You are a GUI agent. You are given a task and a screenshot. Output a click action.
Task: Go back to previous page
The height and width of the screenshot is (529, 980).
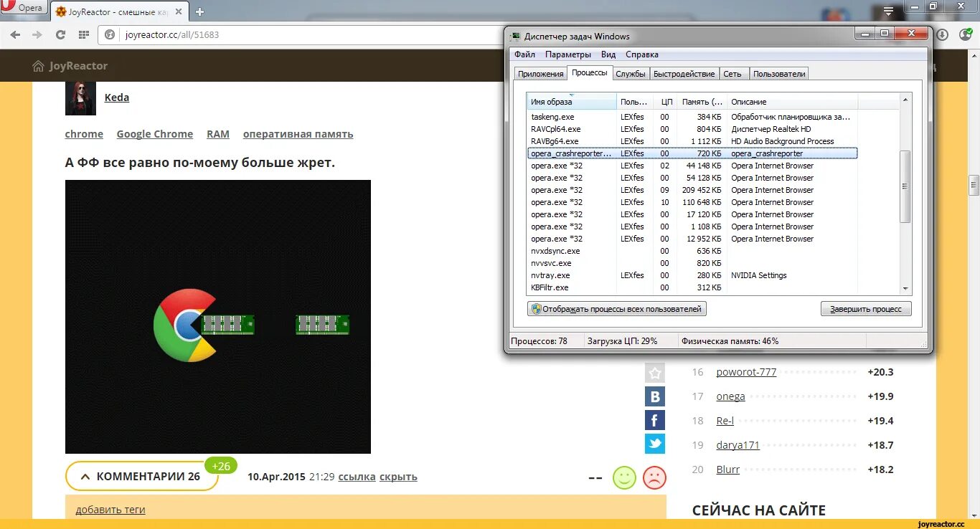click(15, 34)
